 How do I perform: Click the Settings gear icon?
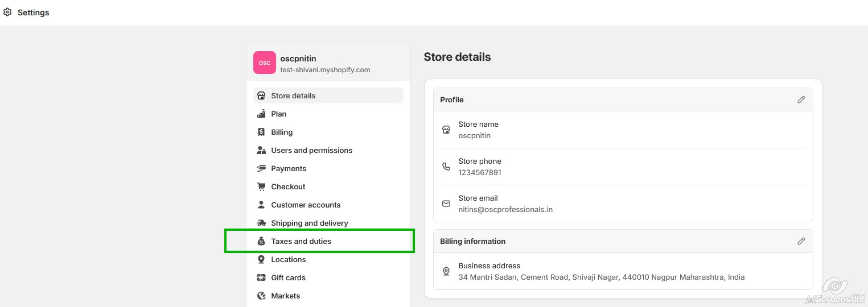point(7,12)
